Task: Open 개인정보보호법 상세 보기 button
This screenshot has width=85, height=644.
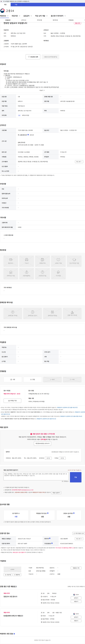Action: click(42, 443)
